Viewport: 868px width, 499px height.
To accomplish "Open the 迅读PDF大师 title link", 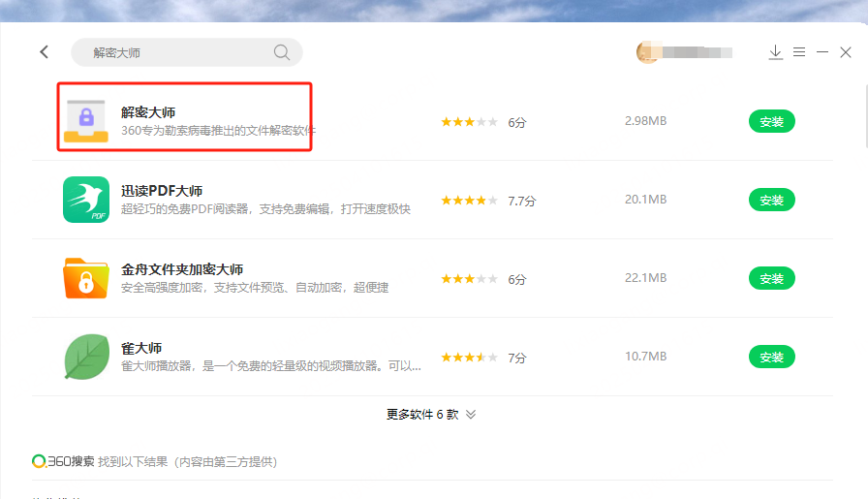I will click(162, 191).
